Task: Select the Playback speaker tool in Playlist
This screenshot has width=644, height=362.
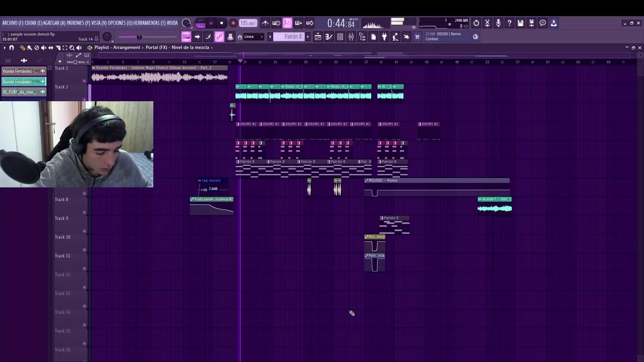Action: pyautogui.click(x=79, y=48)
